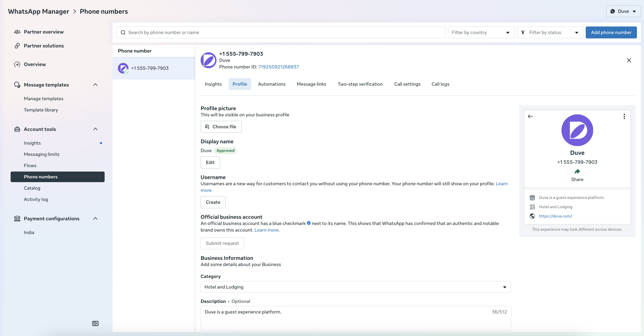This screenshot has width=644, height=336.
Task: Open the Automations tab
Action: click(272, 84)
